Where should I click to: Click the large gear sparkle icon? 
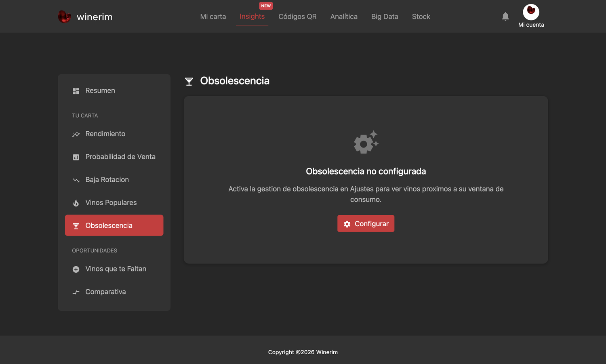pos(366,142)
